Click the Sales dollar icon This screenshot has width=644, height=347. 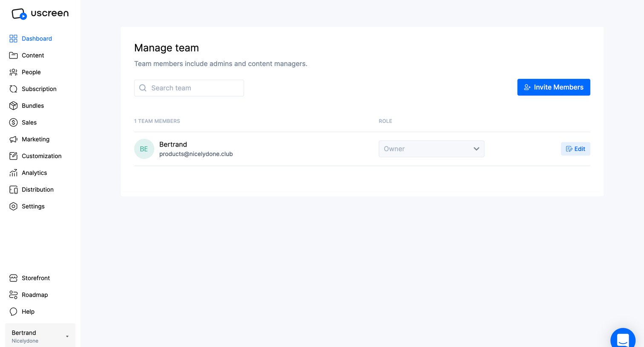pos(14,122)
